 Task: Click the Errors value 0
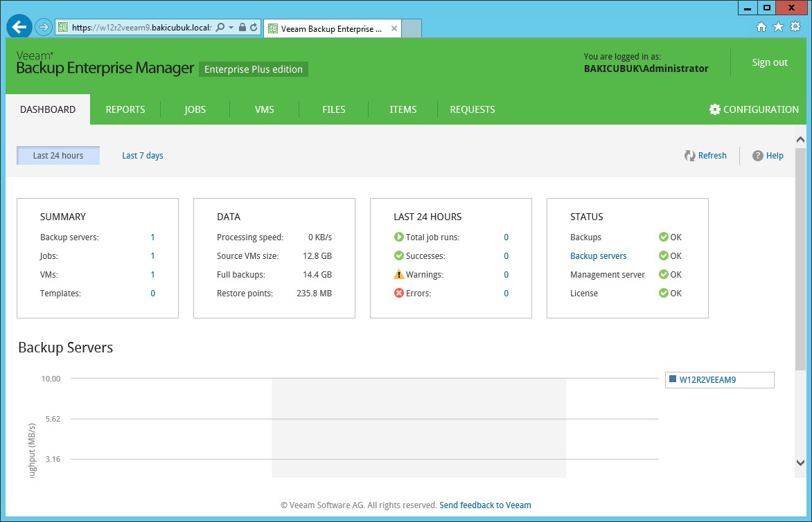pyautogui.click(x=506, y=293)
